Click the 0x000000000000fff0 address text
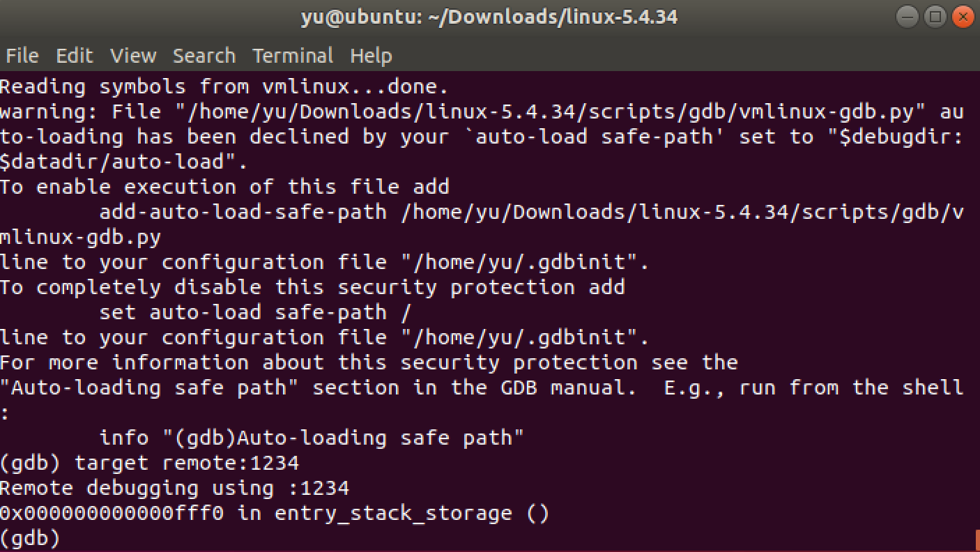The image size is (980, 552). [x=115, y=512]
